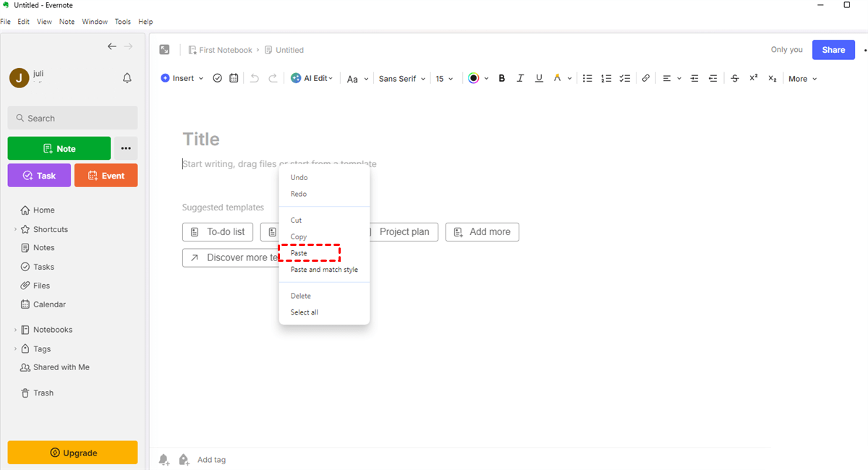Click the Add more templates button
The width and height of the screenshot is (868, 470).
482,232
